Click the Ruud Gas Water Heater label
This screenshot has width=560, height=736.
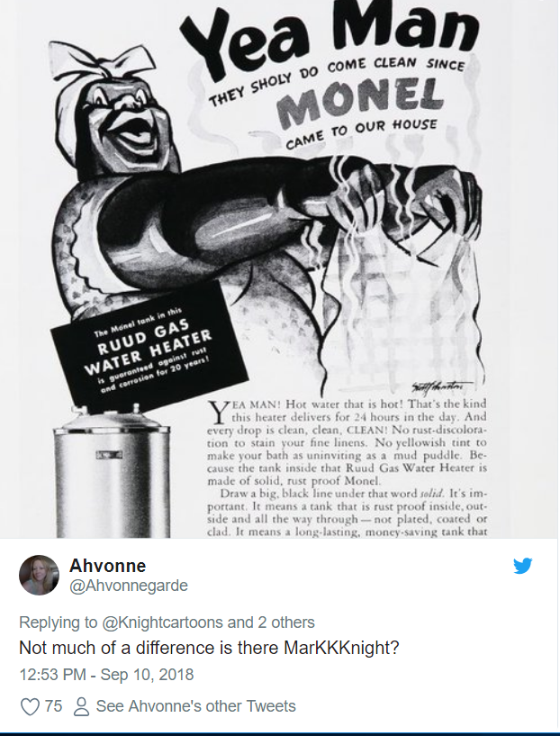tap(149, 347)
